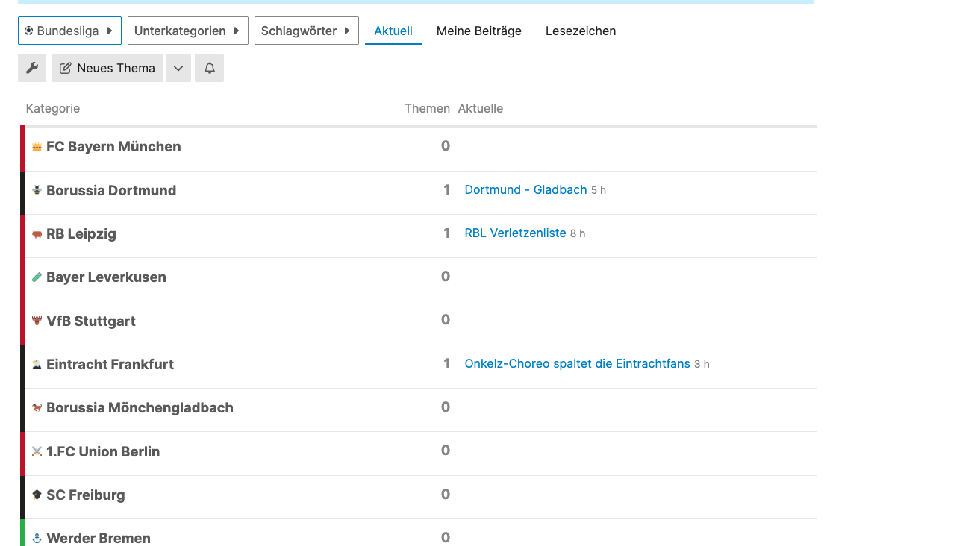Open the Dortmund - Gladbach topic

[x=525, y=189]
